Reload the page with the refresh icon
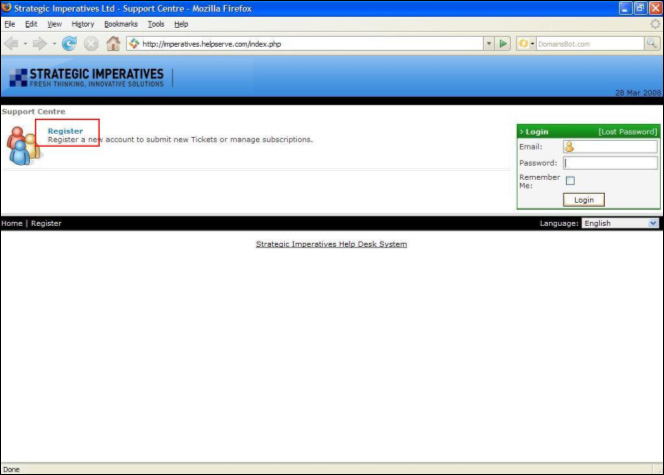Viewport: 664px width, 475px height. 69,44
